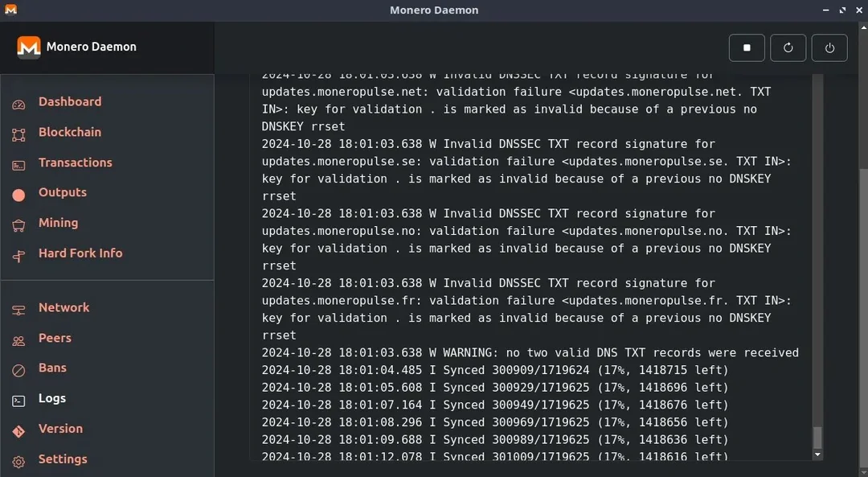Maximize the Monero Daemon window

842,10
